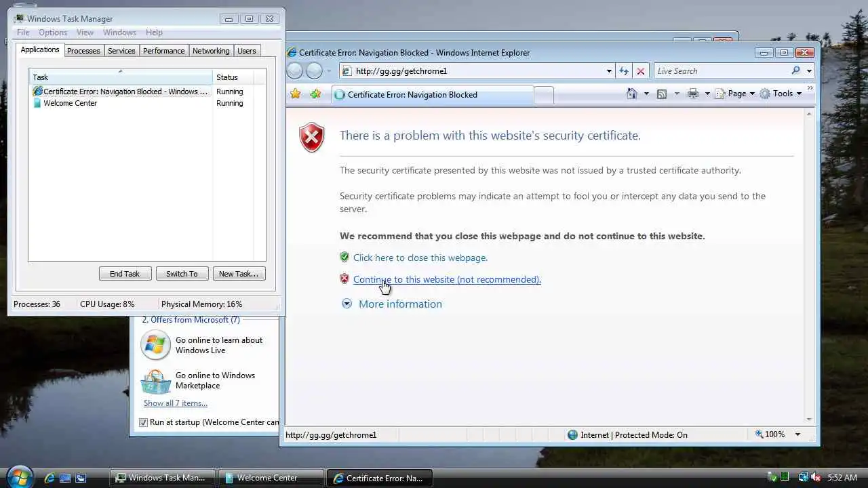Click Go online to Windows Marketplace text

pos(216,380)
